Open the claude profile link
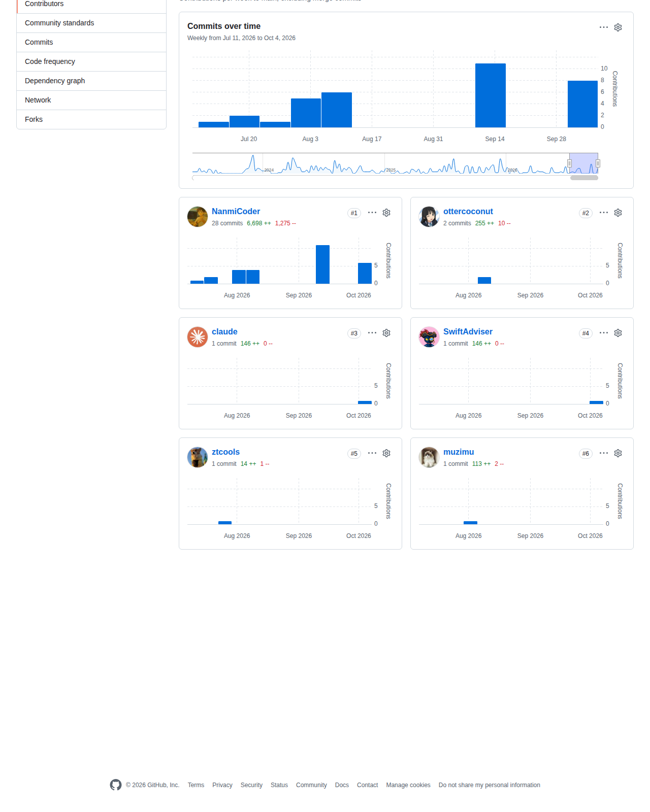650x812 pixels. click(x=224, y=332)
